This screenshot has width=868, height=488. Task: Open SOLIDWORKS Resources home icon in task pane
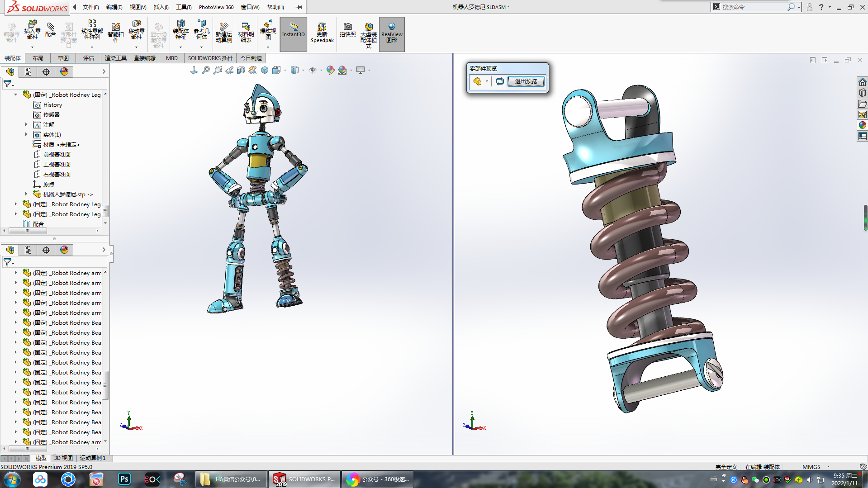(863, 82)
